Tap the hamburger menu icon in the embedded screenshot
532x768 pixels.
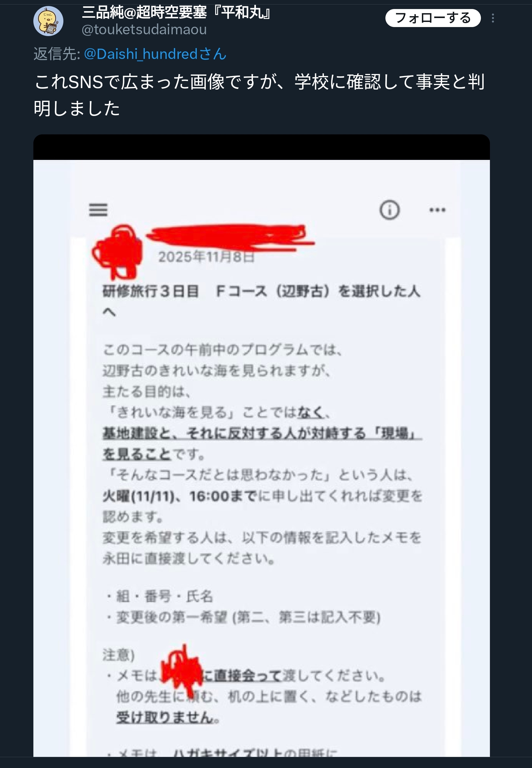tap(98, 210)
